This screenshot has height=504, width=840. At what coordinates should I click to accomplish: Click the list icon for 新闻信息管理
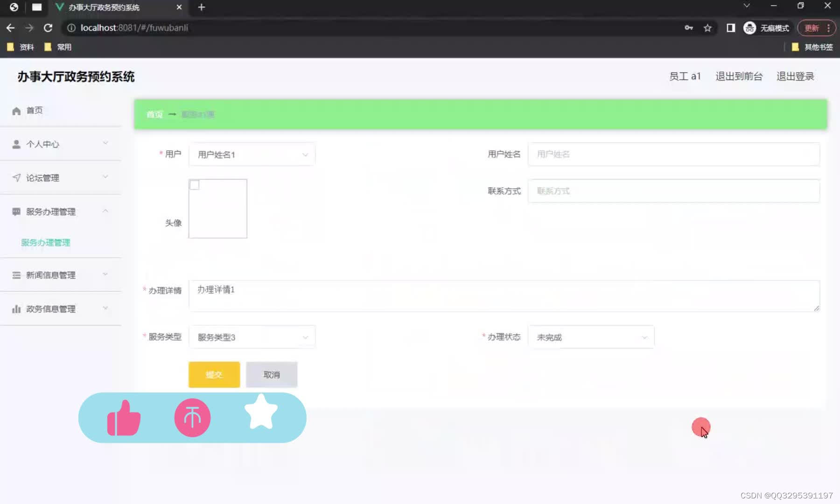pyautogui.click(x=16, y=275)
